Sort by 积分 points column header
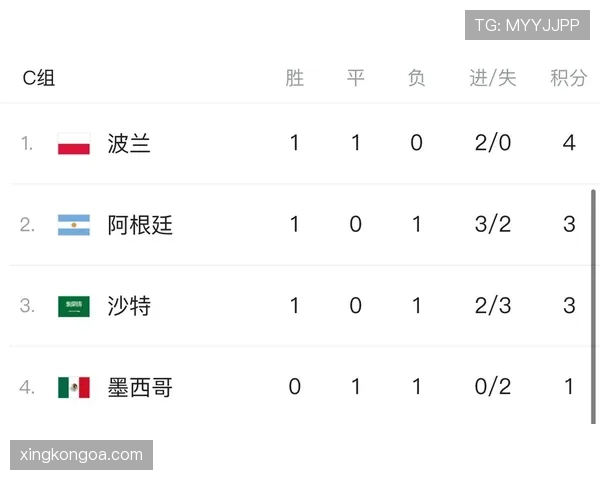600x480 pixels. (x=569, y=78)
